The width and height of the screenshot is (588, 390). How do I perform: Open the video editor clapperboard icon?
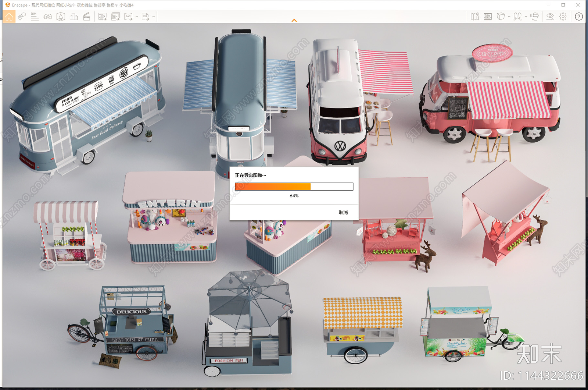(86, 17)
